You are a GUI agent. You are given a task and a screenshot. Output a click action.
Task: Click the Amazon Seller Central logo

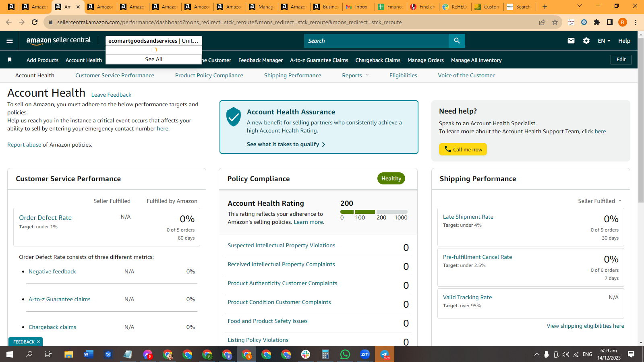click(x=58, y=40)
